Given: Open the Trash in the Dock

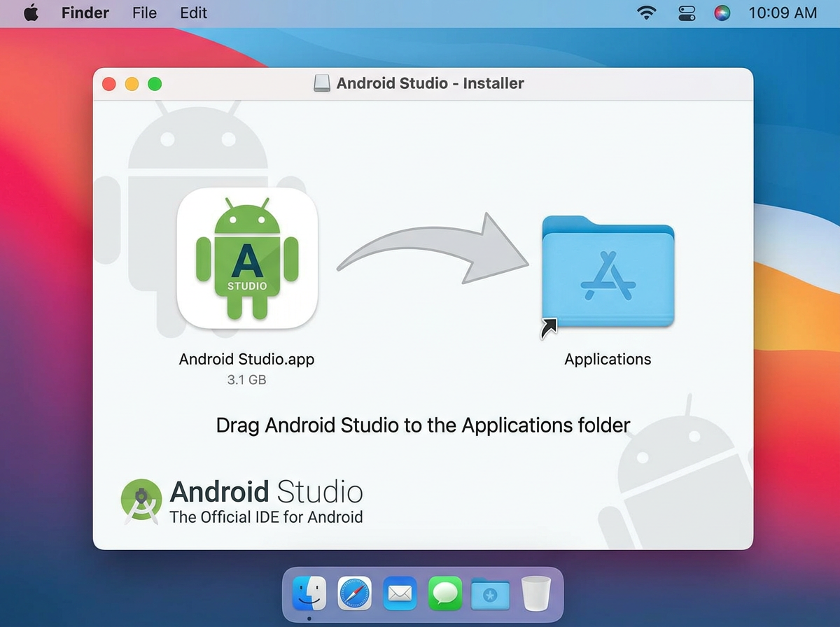Looking at the screenshot, I should [x=536, y=594].
